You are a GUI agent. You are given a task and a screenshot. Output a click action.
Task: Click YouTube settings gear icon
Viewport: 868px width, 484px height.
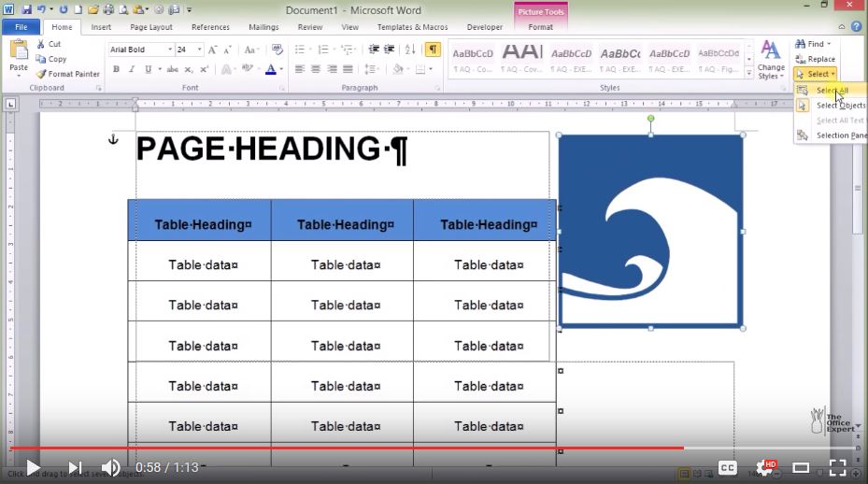[x=766, y=467]
